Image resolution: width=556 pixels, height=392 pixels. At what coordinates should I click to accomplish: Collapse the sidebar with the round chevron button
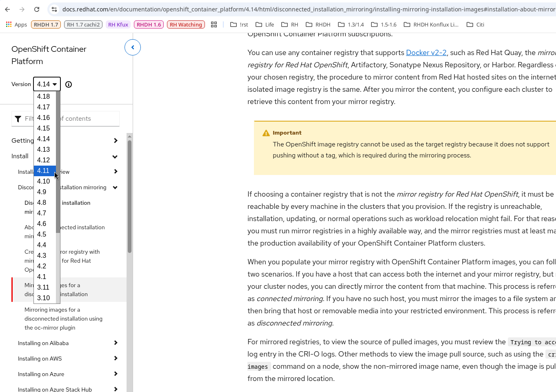tap(133, 47)
